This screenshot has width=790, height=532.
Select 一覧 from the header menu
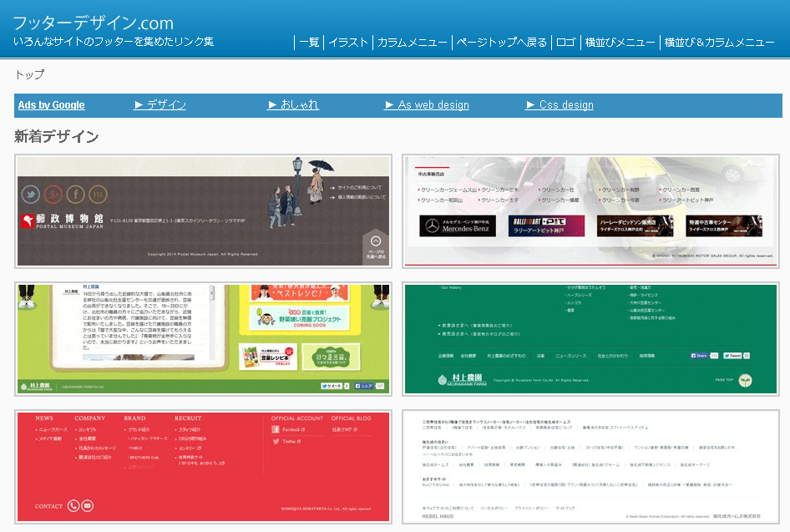click(309, 40)
